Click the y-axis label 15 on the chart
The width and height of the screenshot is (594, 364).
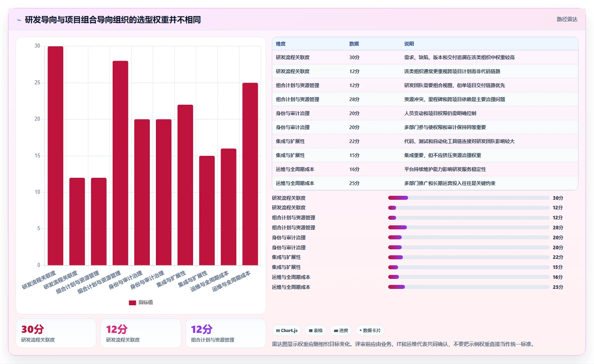37,156
